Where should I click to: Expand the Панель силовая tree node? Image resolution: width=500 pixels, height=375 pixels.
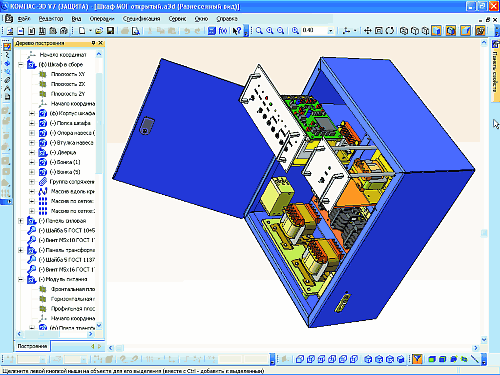[x=20, y=221]
